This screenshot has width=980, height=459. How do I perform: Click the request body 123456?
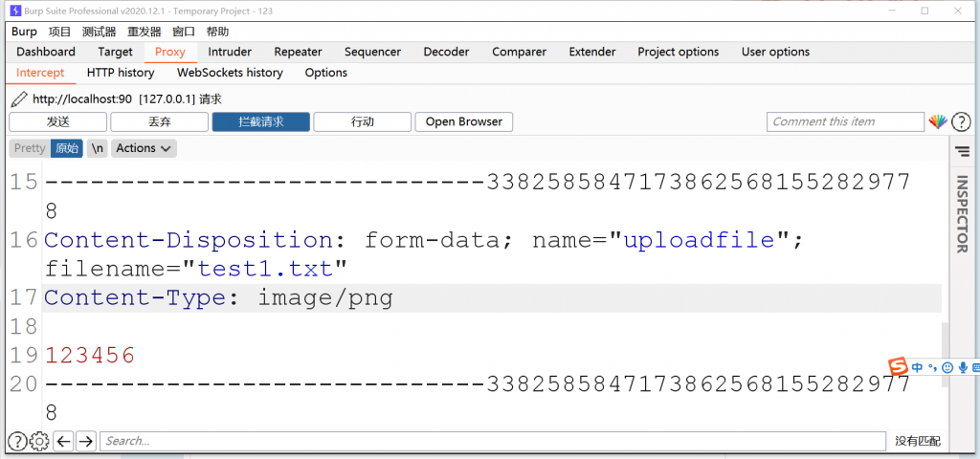[x=90, y=356]
